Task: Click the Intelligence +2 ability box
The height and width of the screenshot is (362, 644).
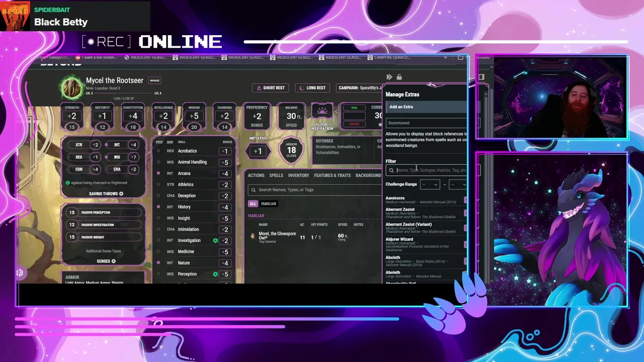Action: 164,116
